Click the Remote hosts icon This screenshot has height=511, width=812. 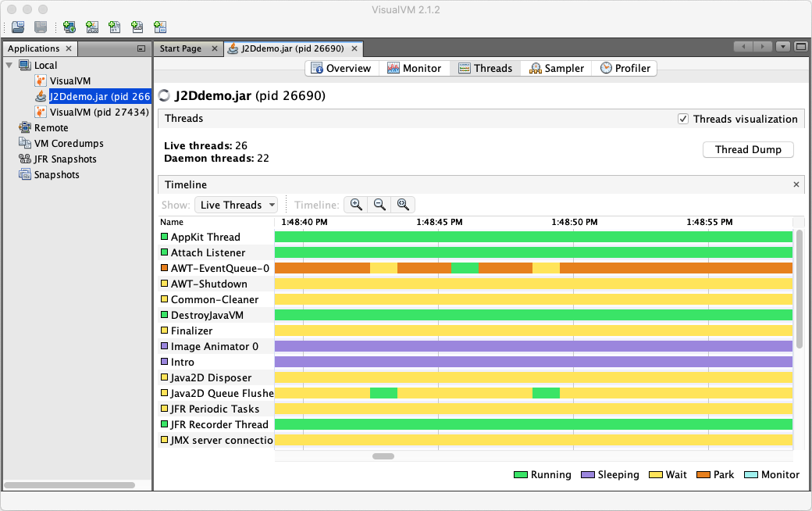click(x=25, y=127)
